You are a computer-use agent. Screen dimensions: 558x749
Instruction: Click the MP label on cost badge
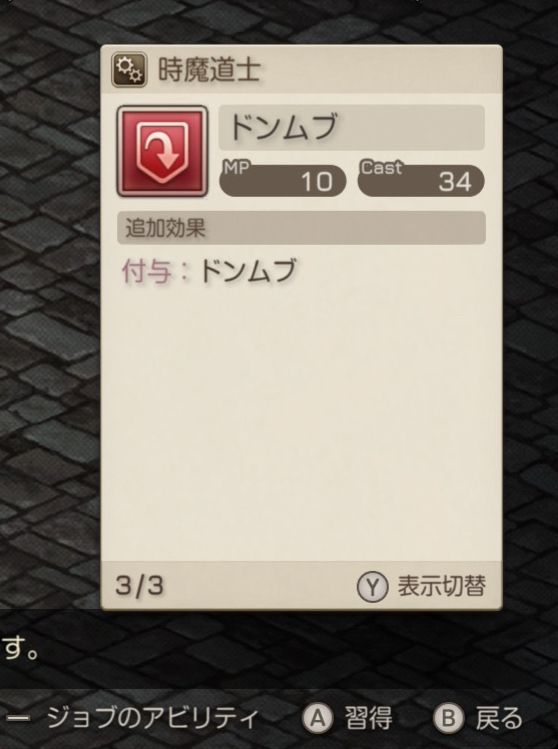tap(236, 167)
